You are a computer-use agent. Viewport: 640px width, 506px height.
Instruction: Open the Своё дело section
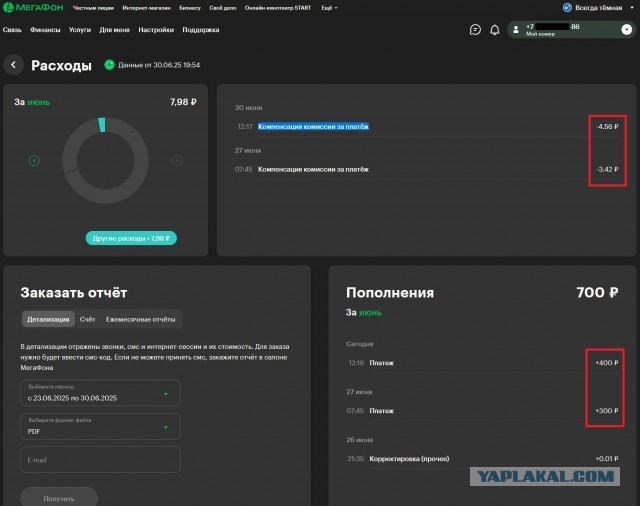point(223,8)
